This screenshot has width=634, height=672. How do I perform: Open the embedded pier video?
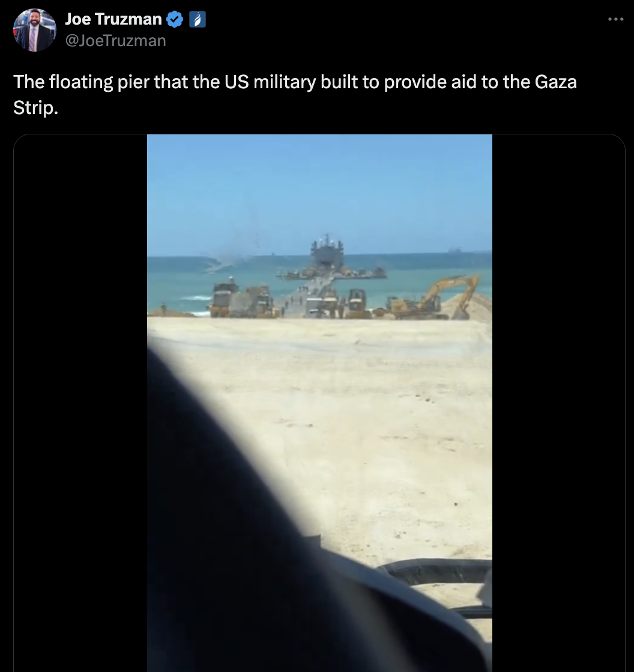click(x=319, y=403)
